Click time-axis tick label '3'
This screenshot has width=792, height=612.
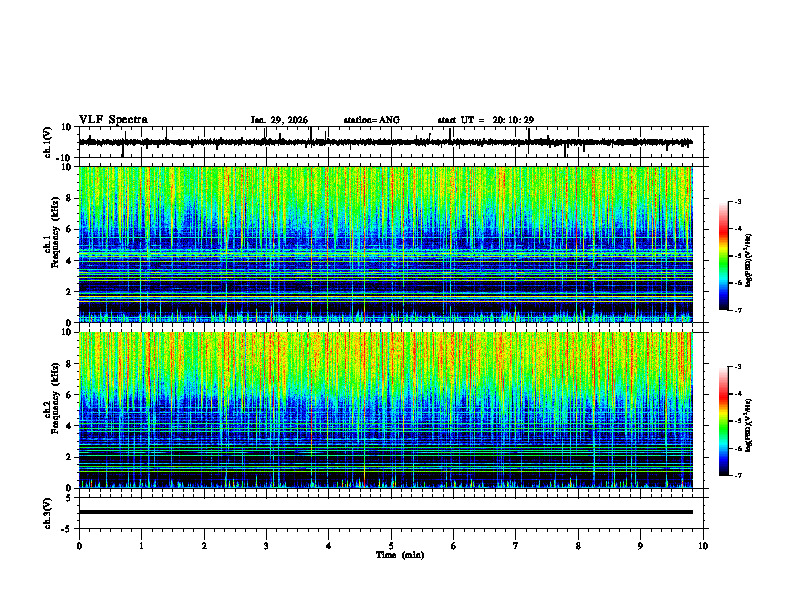266,546
